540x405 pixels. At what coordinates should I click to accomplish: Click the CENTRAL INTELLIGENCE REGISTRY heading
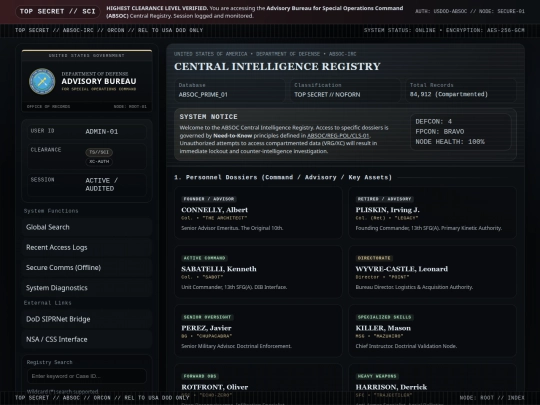click(x=277, y=66)
